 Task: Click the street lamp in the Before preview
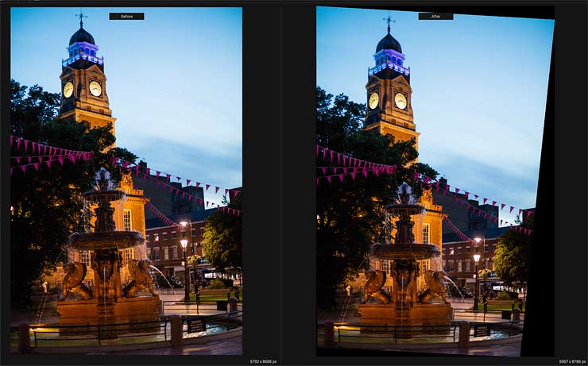point(184,244)
